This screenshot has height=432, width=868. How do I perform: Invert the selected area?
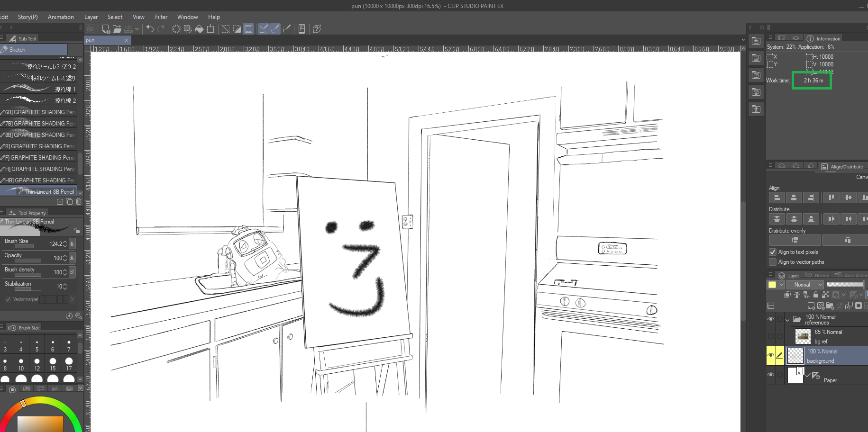(237, 29)
